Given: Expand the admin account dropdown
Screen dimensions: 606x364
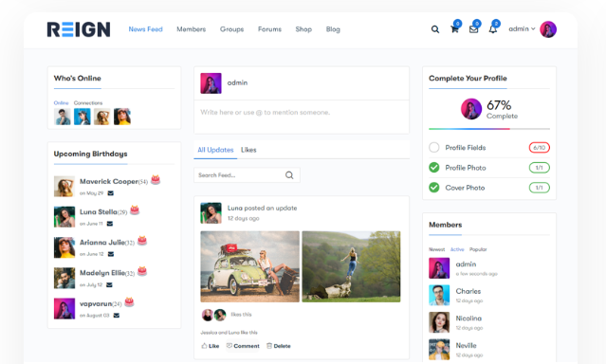Looking at the screenshot, I should click(522, 29).
